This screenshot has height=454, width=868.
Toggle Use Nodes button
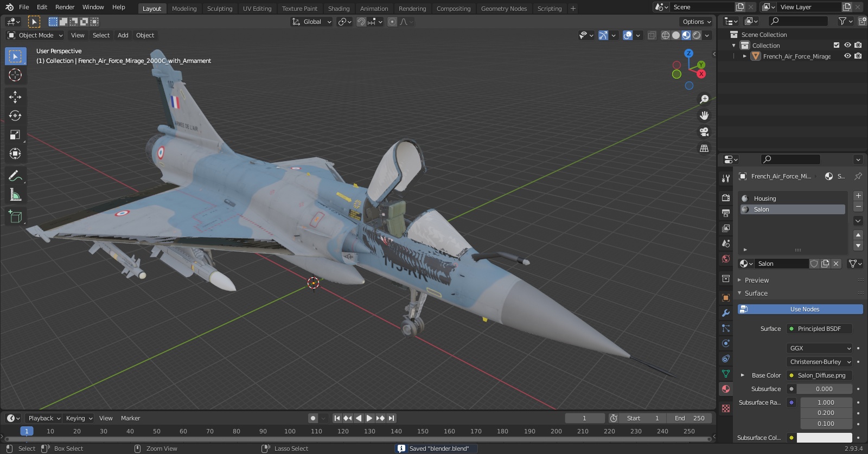(x=800, y=309)
